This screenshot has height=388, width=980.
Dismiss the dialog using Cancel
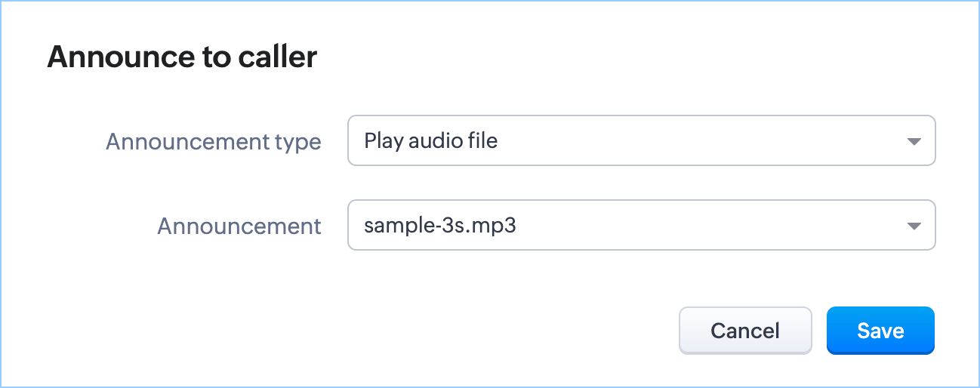pyautogui.click(x=745, y=331)
